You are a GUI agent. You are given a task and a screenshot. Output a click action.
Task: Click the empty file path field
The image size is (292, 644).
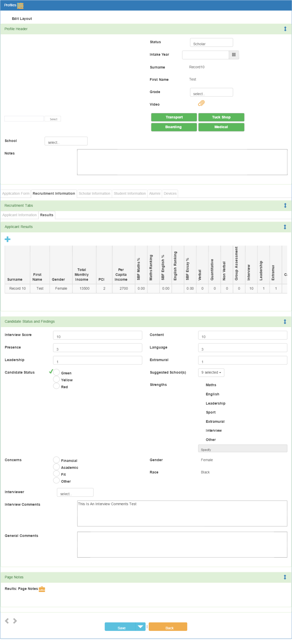coord(24,119)
